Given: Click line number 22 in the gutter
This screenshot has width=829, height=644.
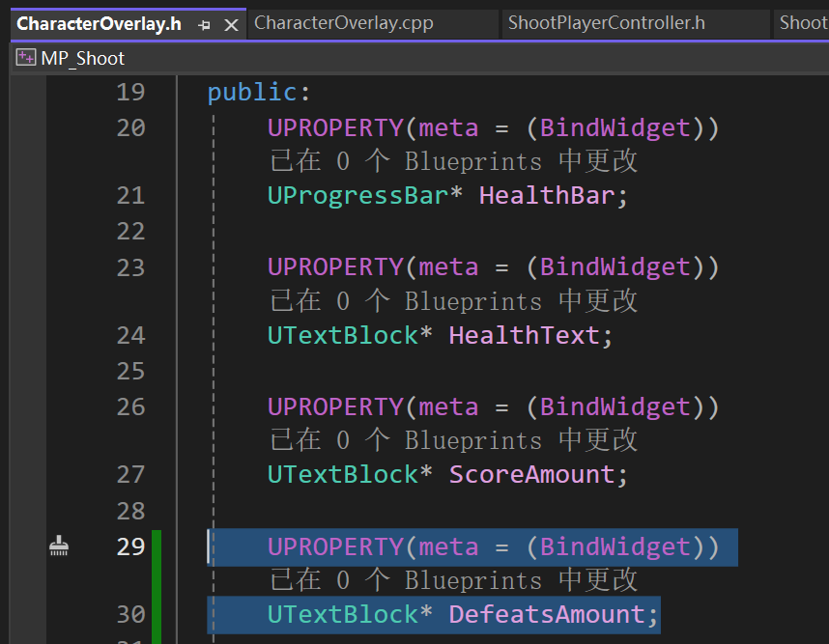Looking at the screenshot, I should tap(130, 232).
